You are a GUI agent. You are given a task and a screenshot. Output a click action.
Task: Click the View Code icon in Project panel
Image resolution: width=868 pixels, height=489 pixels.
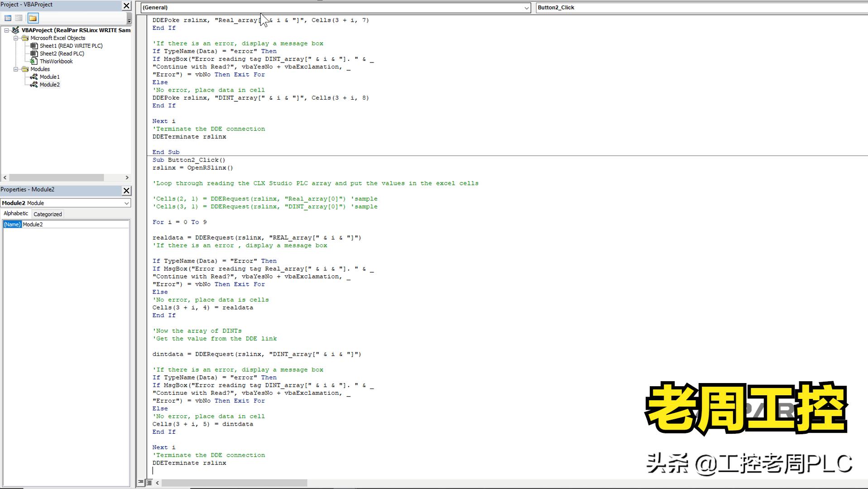[8, 18]
